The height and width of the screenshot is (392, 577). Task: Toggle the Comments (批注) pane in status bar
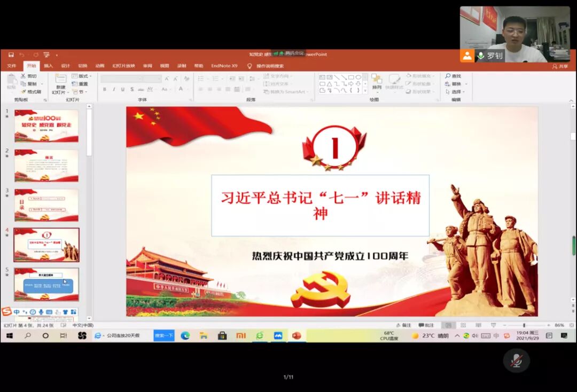pos(426,325)
